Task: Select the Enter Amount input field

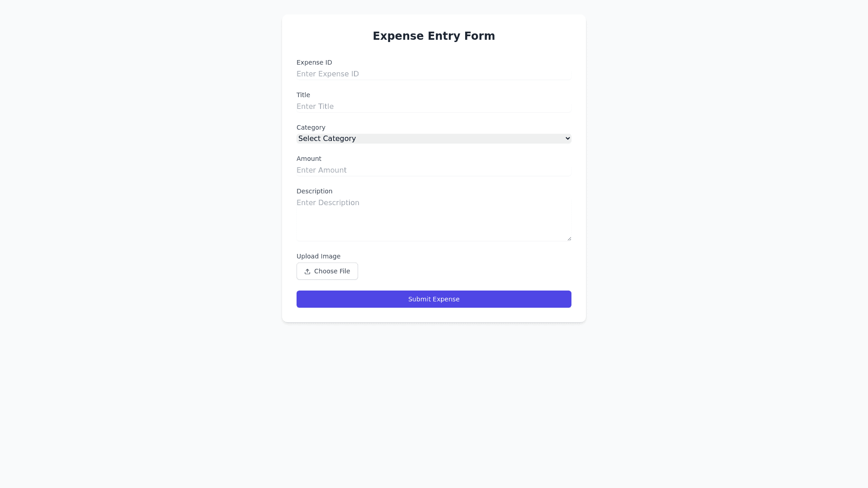Action: [x=434, y=170]
